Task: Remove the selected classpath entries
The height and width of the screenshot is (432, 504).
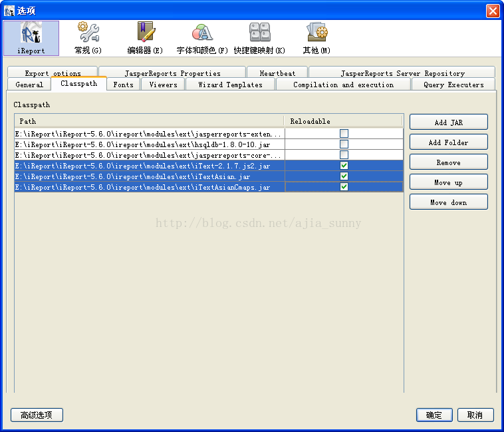Action: click(449, 162)
